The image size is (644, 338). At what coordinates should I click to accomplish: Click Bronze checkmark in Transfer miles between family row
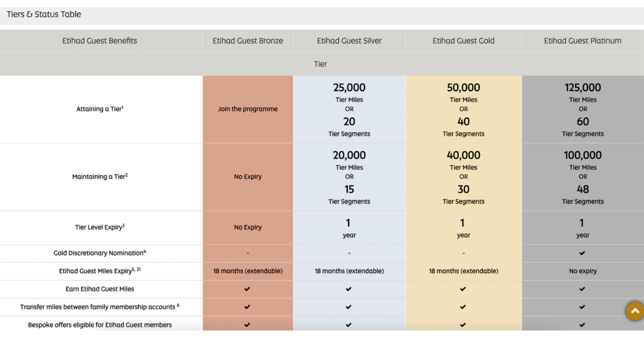pyautogui.click(x=247, y=307)
